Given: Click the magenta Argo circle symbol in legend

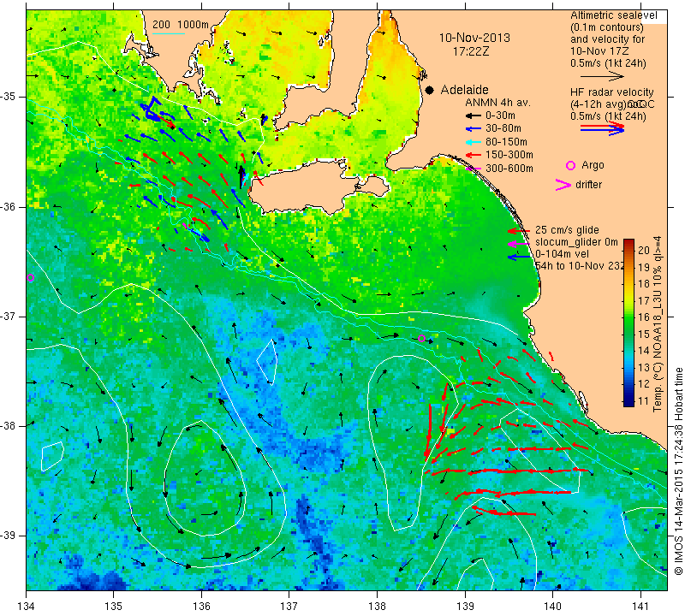Looking at the screenshot, I should click(x=570, y=165).
